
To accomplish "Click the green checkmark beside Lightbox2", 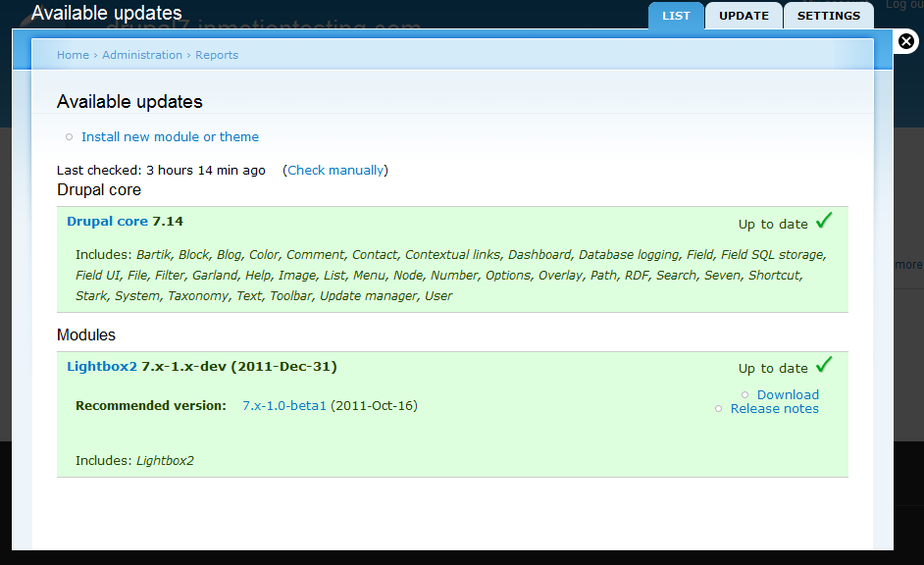I will tap(824, 365).
